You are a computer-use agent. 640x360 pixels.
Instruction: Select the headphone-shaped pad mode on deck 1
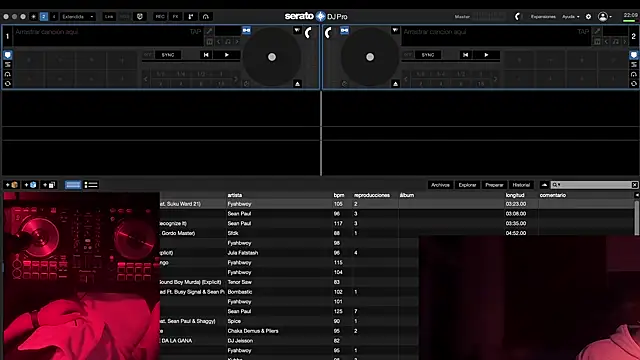coord(8,74)
